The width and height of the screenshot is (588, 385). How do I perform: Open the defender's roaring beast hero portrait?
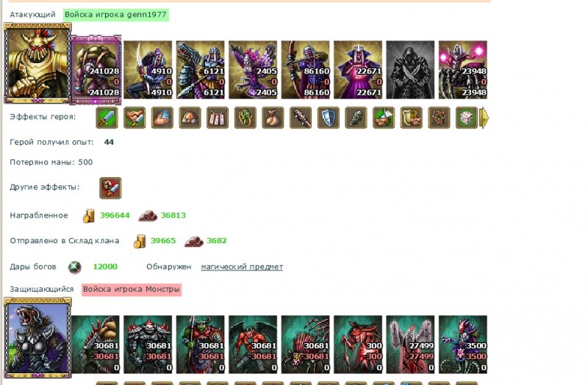[37, 337]
